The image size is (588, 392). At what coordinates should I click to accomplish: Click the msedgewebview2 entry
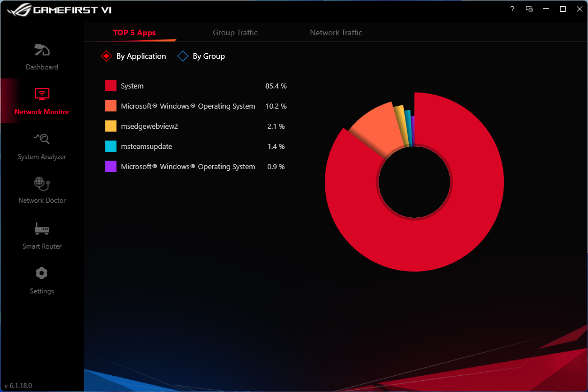149,126
